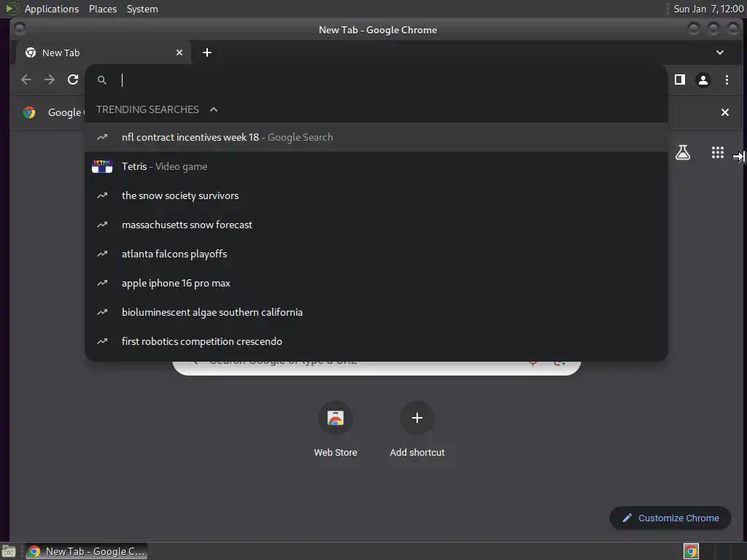Click the date and time clock

(x=708, y=9)
